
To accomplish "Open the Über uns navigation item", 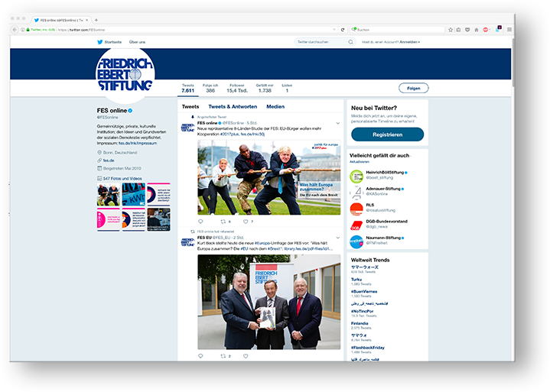I will click(x=137, y=42).
